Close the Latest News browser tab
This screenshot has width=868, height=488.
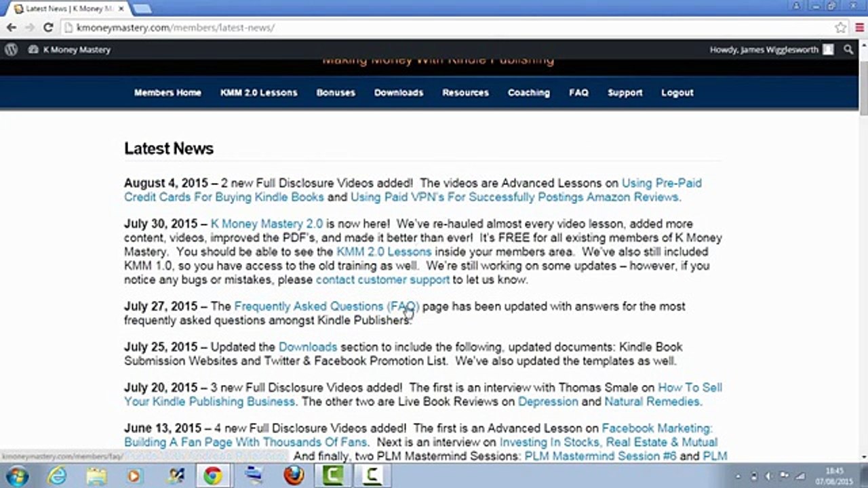coord(120,9)
